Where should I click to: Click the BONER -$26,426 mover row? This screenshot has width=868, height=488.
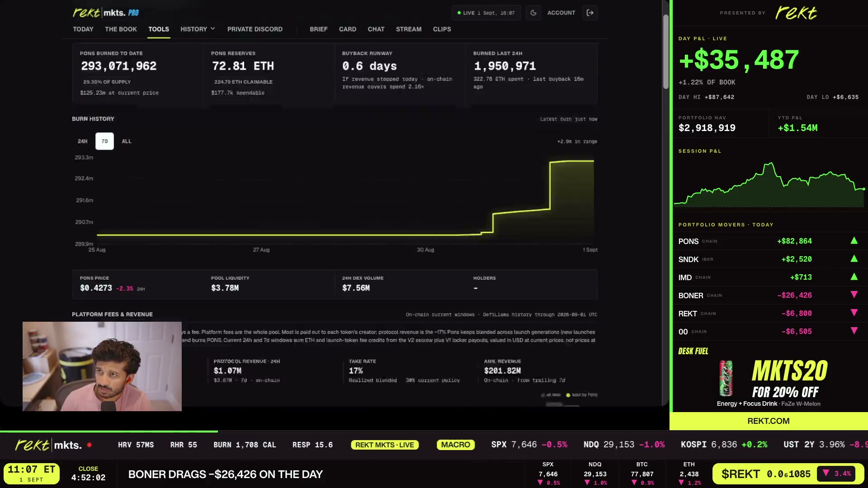769,295
